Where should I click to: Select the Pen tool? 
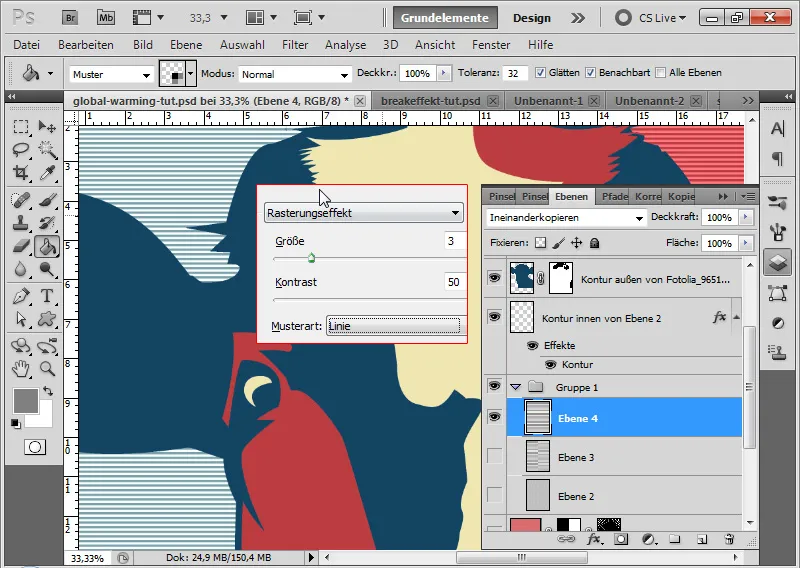pyautogui.click(x=20, y=295)
